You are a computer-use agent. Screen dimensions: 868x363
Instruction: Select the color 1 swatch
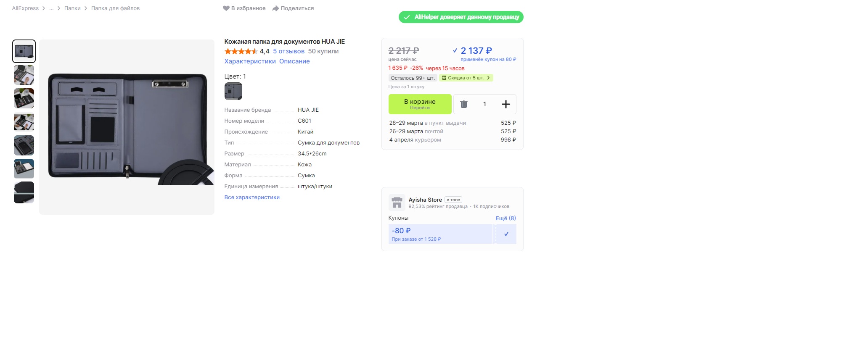(x=233, y=91)
